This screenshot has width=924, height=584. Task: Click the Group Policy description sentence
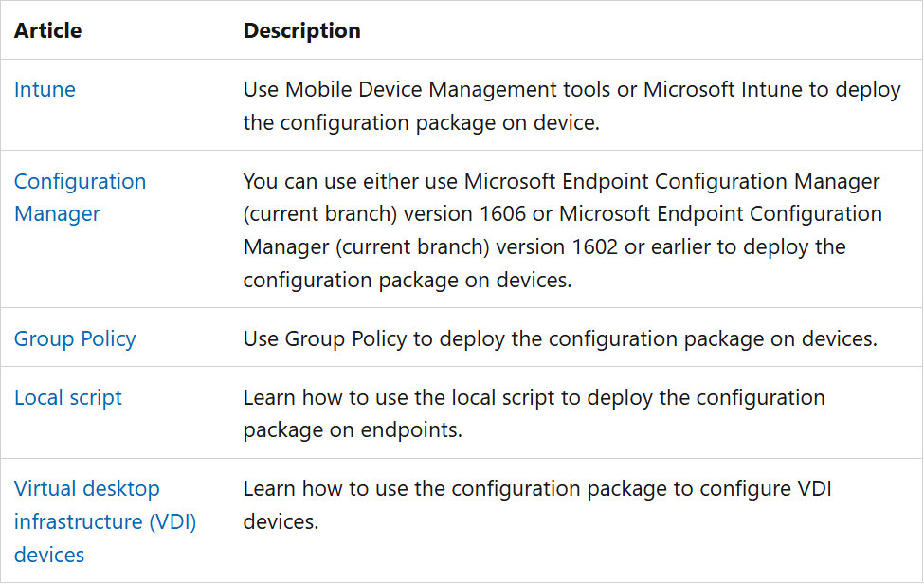pos(560,338)
